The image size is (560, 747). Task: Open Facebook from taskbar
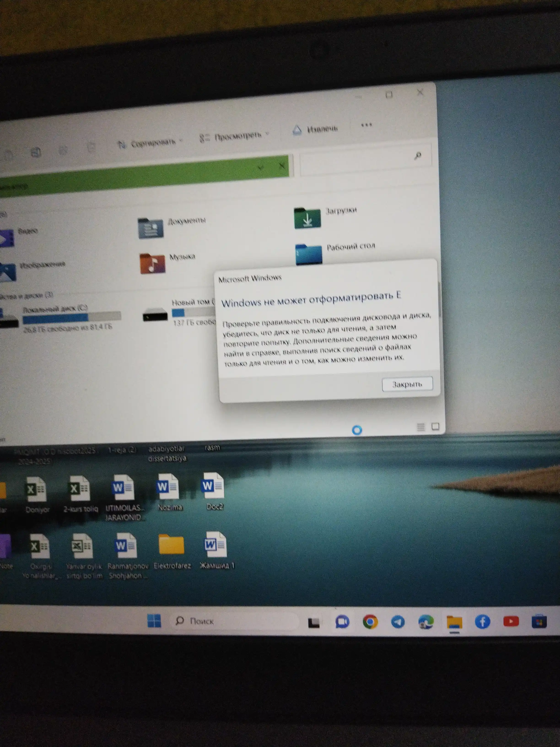click(x=482, y=621)
